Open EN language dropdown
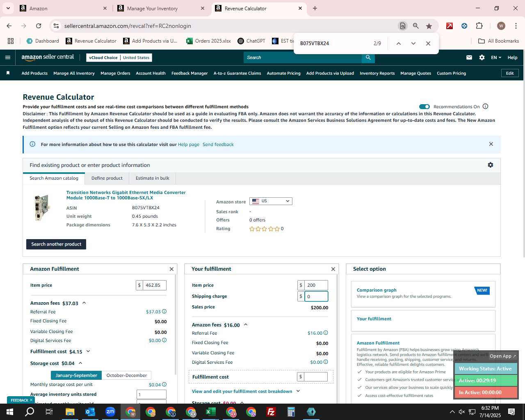Image resolution: width=525 pixels, height=420 pixels. coord(496,57)
